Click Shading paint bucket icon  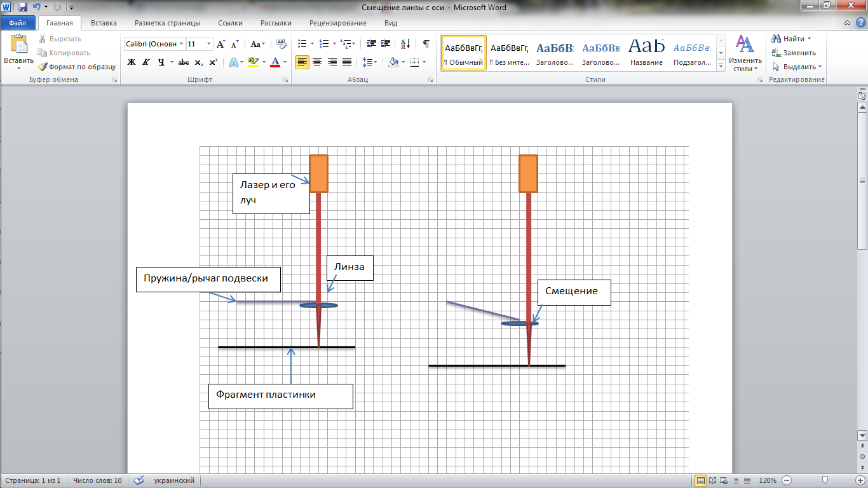[393, 62]
